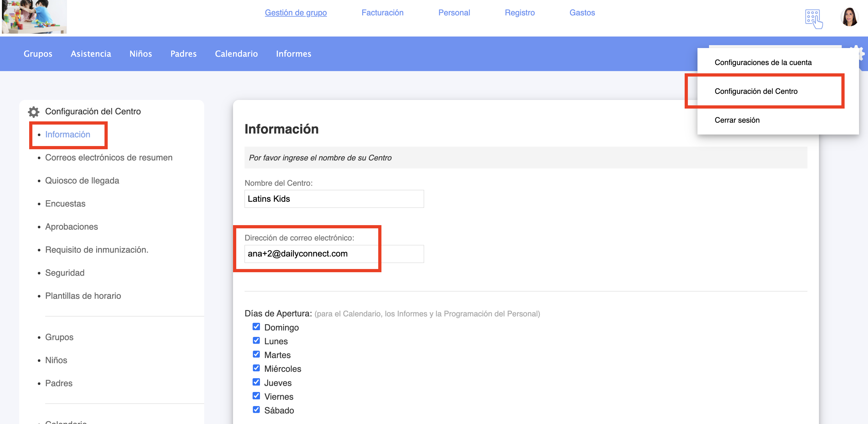The image size is (868, 424).
Task: Open Plantillas de horario settings
Action: tap(83, 296)
